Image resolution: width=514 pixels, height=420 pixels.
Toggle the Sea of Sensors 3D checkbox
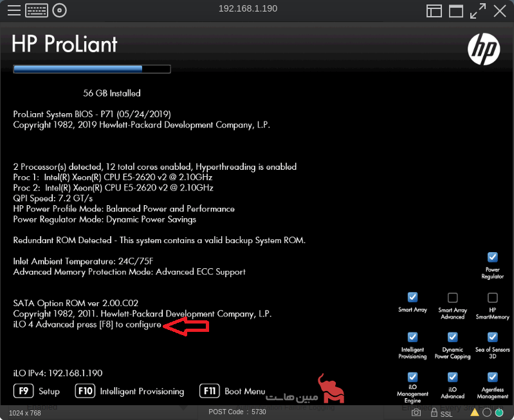tap(492, 337)
